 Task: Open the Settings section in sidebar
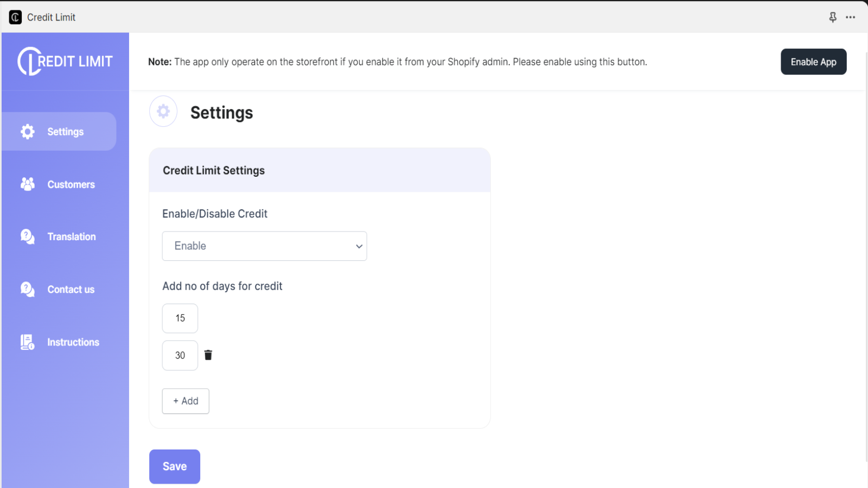tap(60, 131)
